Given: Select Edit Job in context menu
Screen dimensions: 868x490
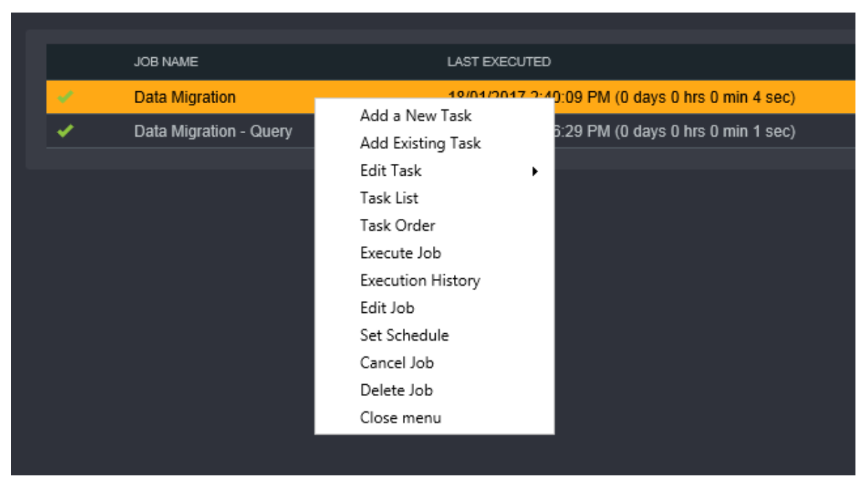Looking at the screenshot, I should (387, 307).
